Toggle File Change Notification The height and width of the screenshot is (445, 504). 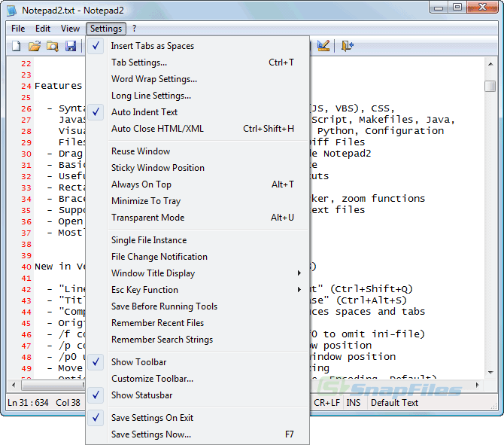pyautogui.click(x=197, y=257)
